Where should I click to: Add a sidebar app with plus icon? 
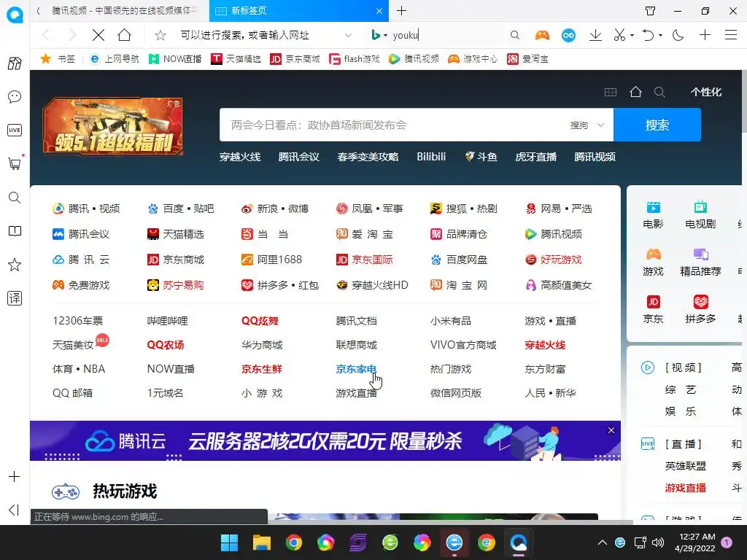pyautogui.click(x=15, y=477)
